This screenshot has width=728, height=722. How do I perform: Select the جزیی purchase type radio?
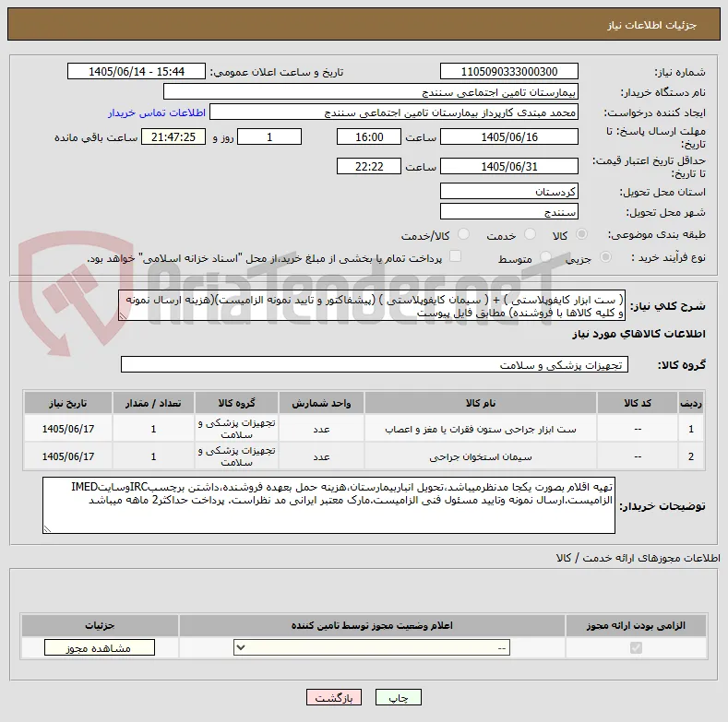point(605,256)
